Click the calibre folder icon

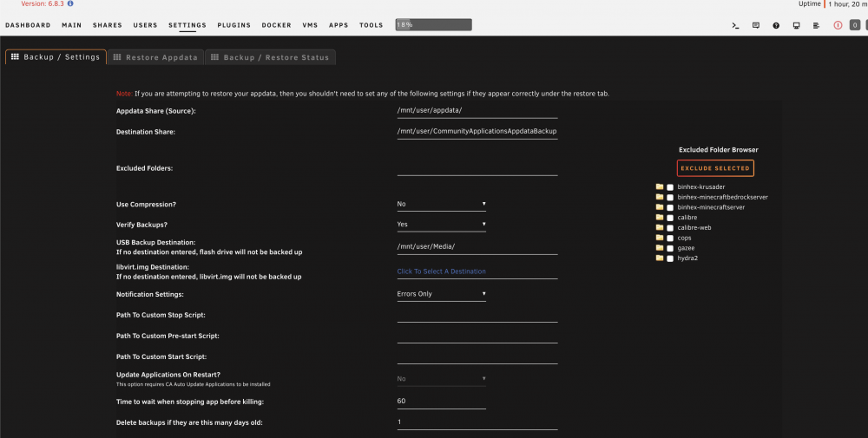[x=660, y=218]
